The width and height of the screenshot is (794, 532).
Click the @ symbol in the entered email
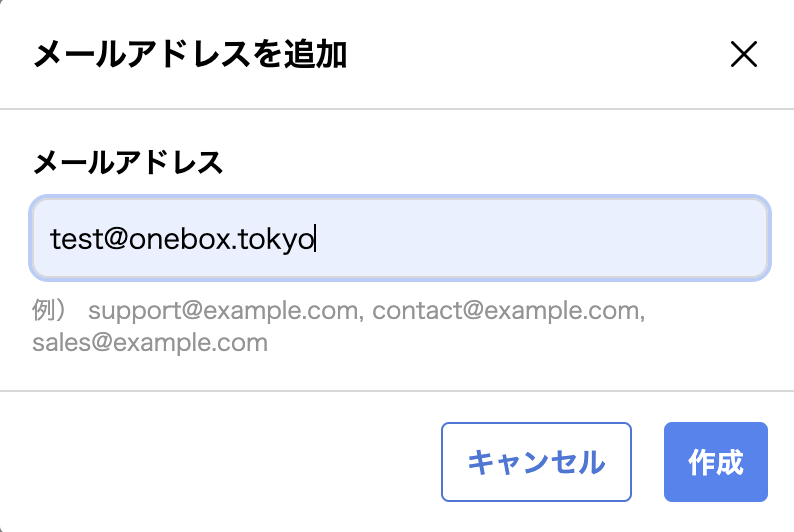click(x=113, y=240)
